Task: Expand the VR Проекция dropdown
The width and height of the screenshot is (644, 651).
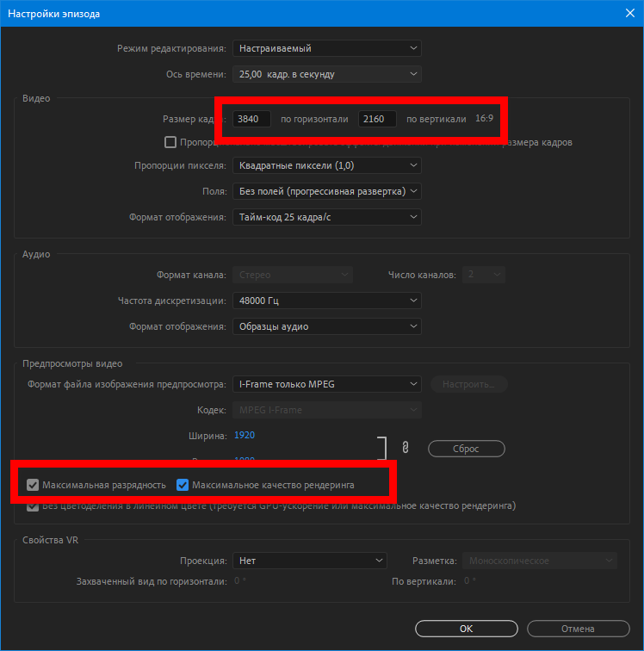Action: click(310, 561)
